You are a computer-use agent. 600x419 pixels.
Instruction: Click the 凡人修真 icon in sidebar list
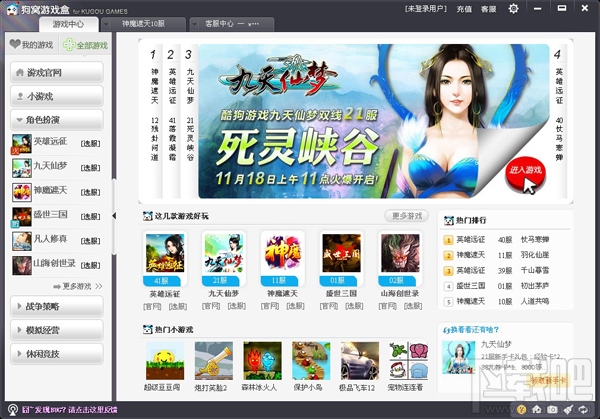21,241
